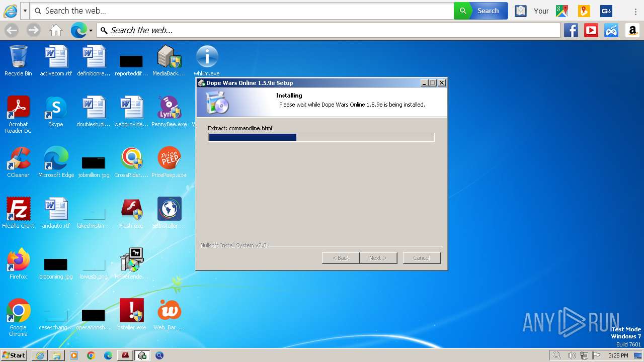This screenshot has width=644, height=362.
Task: Open the Facebook shortcut icon
Action: pos(571,30)
